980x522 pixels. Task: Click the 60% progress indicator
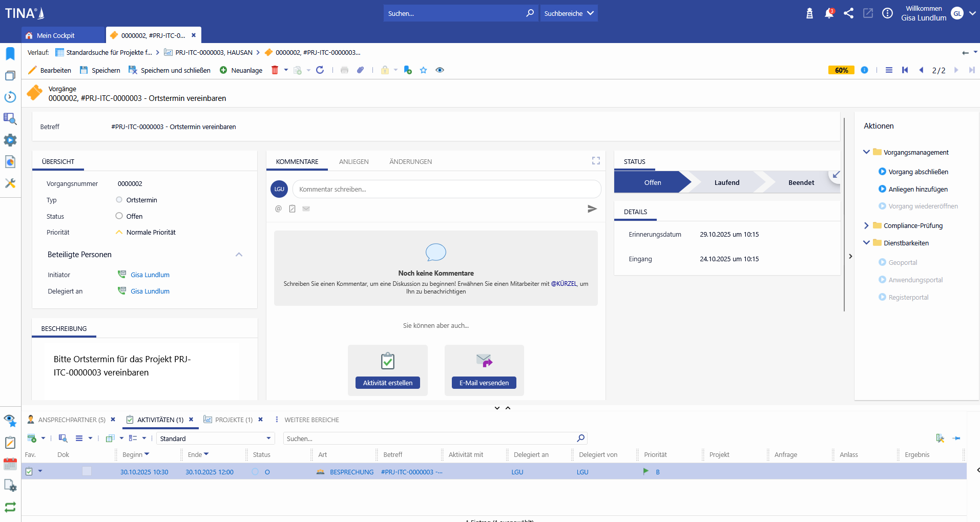pyautogui.click(x=841, y=70)
